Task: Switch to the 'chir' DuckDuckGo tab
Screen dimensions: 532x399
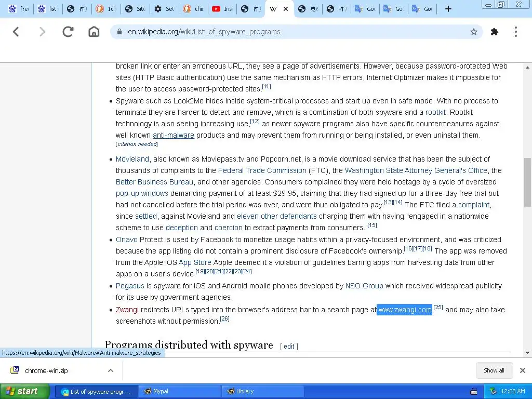Action: pyautogui.click(x=194, y=9)
